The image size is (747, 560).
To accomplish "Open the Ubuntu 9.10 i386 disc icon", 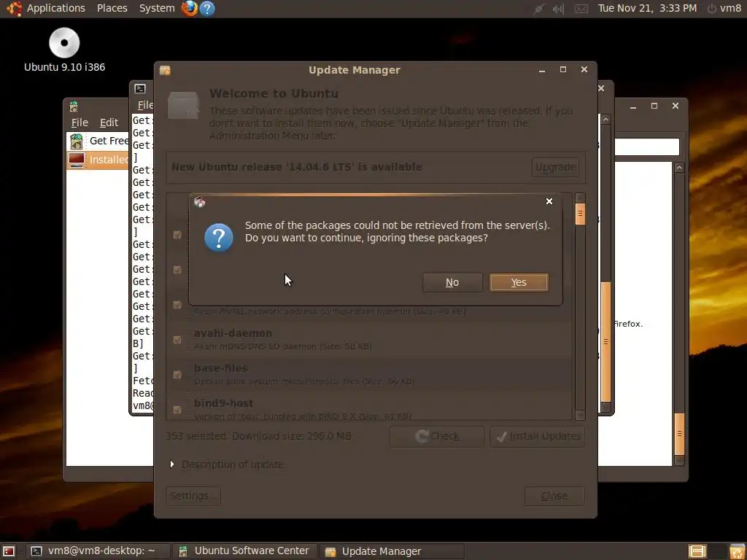I will coord(64,50).
